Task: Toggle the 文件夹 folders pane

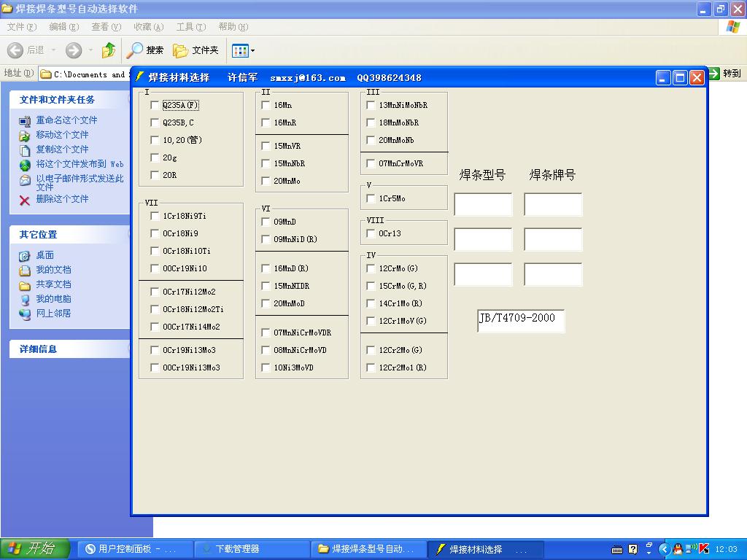Action: click(196, 50)
